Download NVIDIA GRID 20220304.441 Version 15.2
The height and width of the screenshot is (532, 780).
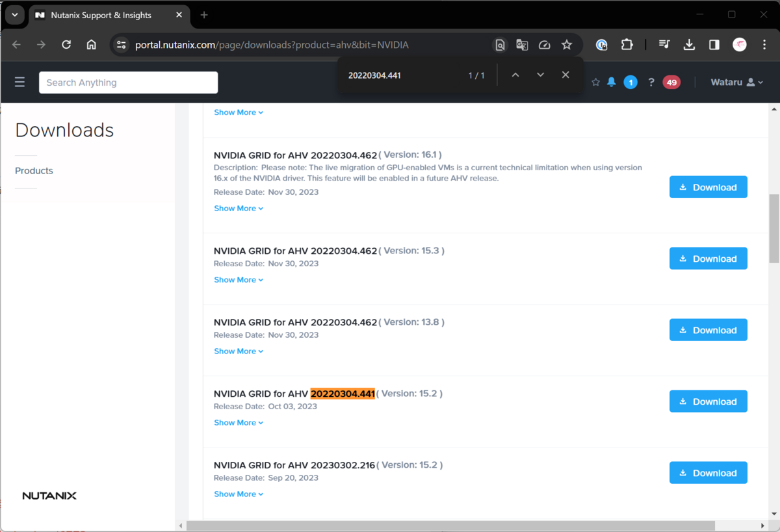(x=708, y=401)
